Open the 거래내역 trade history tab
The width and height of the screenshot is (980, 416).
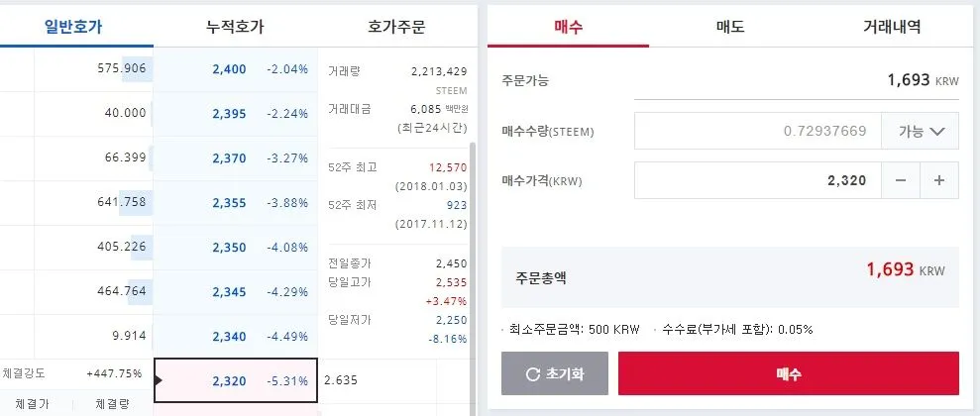[892, 27]
